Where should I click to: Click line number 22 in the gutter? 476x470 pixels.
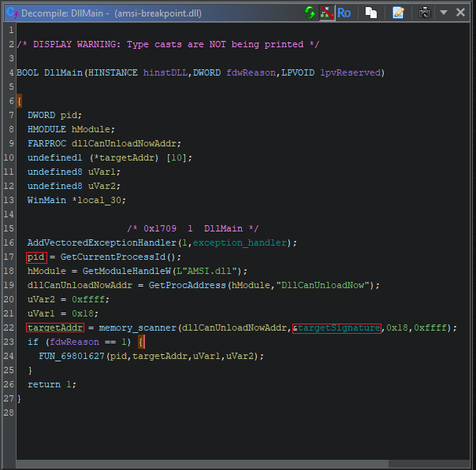tap(9, 328)
